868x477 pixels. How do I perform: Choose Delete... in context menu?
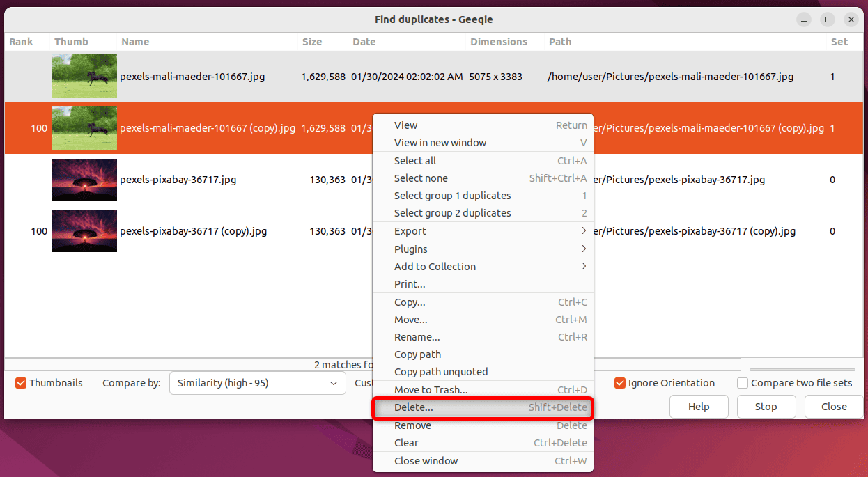point(483,407)
